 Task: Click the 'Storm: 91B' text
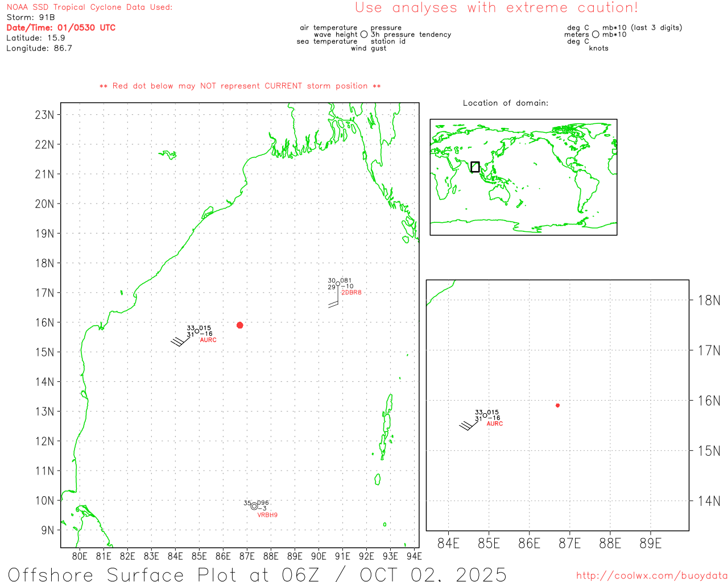point(31,18)
